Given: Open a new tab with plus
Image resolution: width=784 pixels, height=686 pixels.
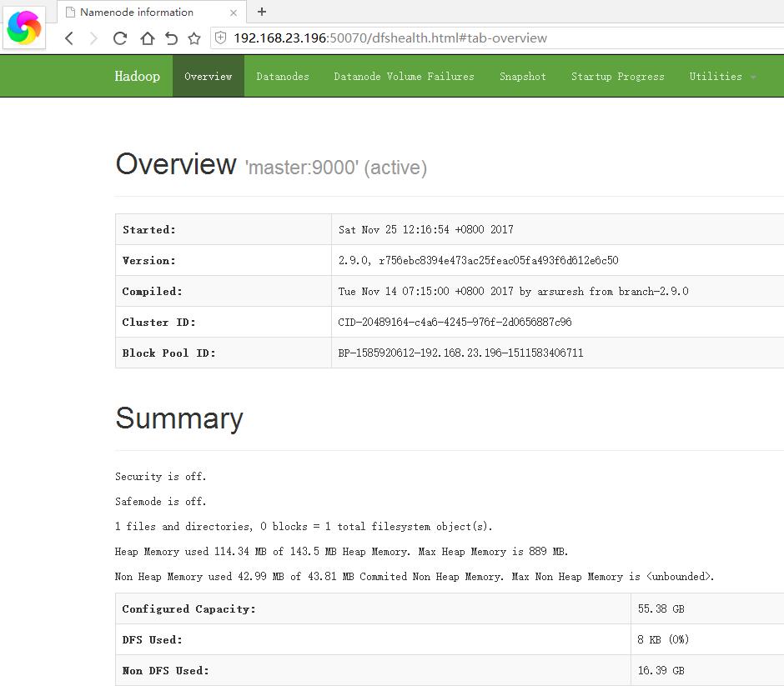Looking at the screenshot, I should pyautogui.click(x=262, y=12).
